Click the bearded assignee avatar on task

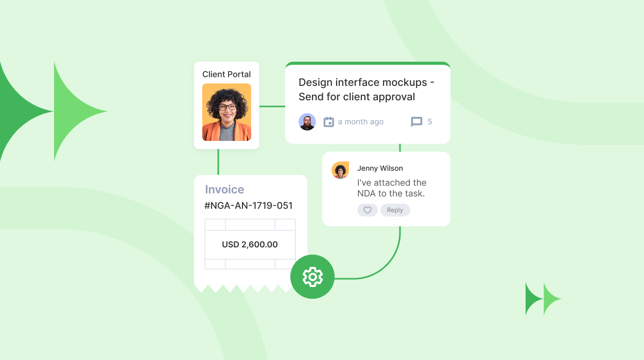[307, 122]
